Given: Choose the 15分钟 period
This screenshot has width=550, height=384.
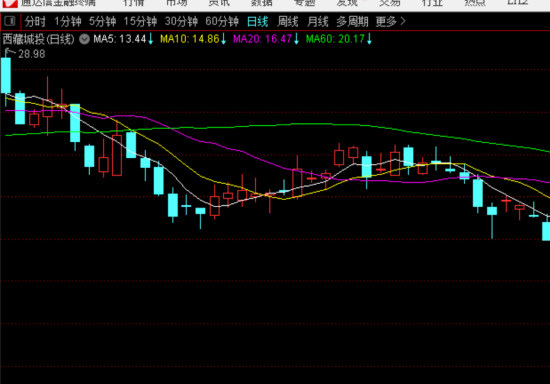Looking at the screenshot, I should click(x=140, y=22).
